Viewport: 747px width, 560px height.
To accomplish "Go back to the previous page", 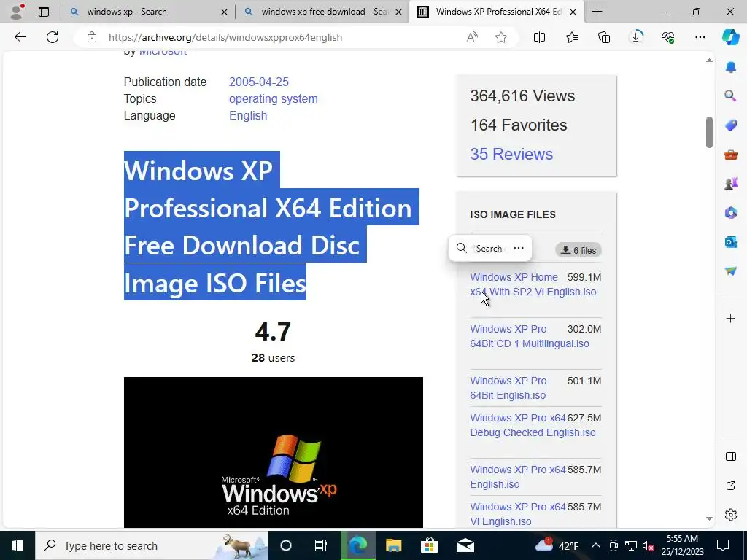I will point(20,37).
